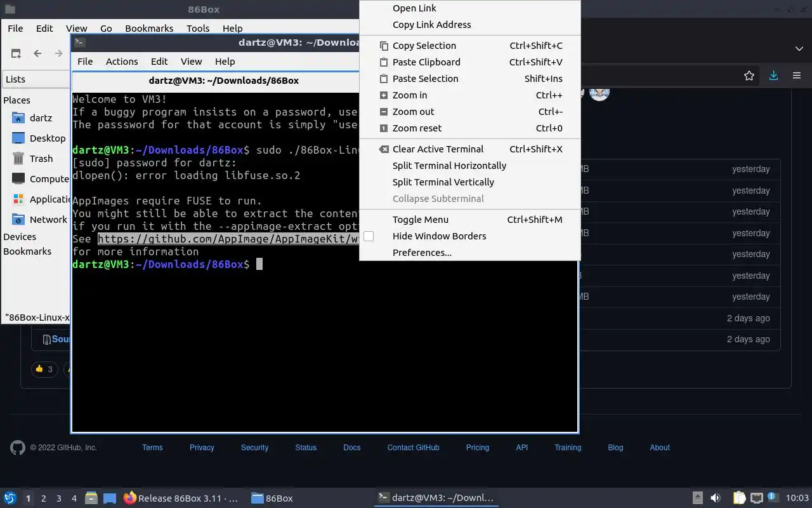Screen dimensions: 812x508
Task: Open the Pricing footer link
Action: tap(478, 448)
